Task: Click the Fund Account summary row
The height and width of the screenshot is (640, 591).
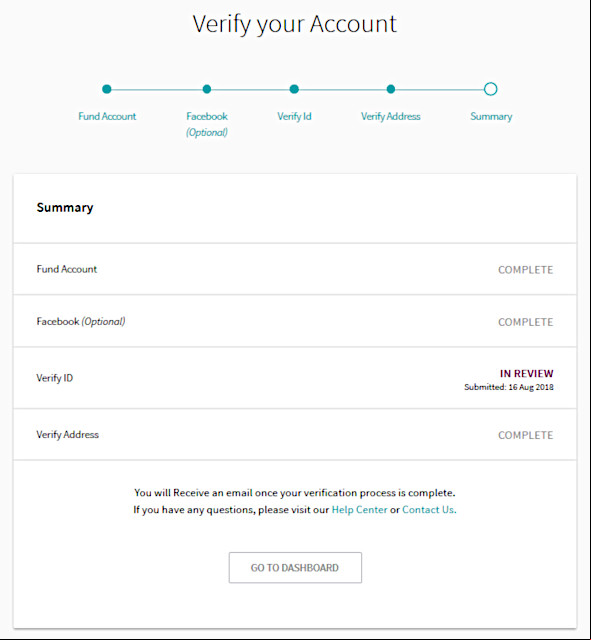Action: click(295, 269)
